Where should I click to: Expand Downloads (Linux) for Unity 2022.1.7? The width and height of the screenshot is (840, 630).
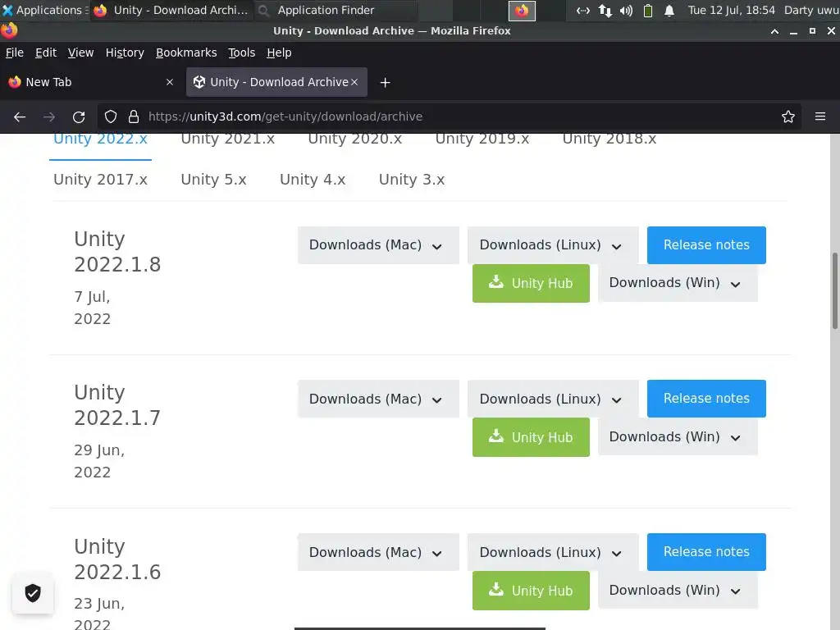click(x=553, y=399)
